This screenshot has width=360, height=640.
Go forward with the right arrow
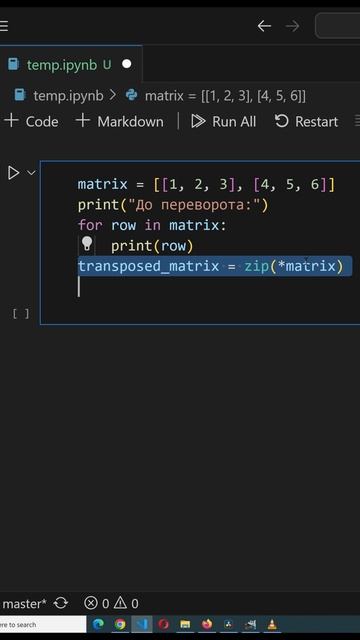292,26
